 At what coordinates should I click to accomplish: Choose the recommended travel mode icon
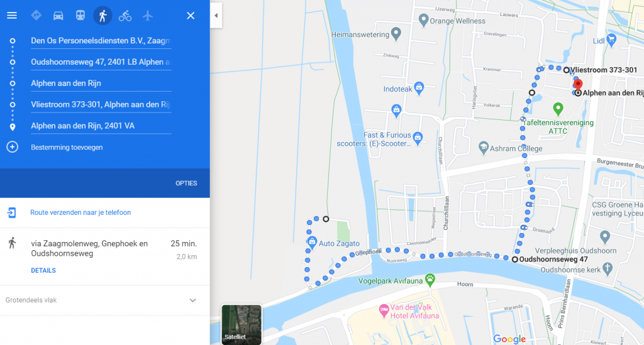(36, 16)
